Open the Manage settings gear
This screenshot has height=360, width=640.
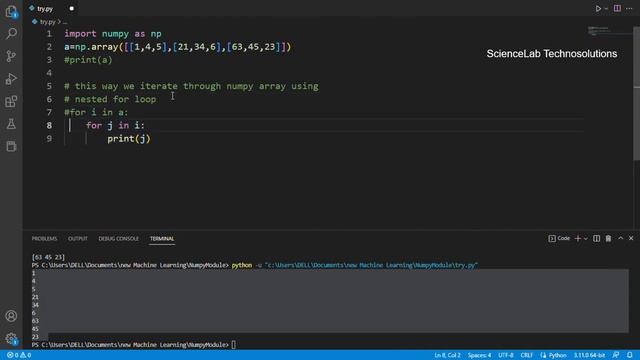point(11,338)
